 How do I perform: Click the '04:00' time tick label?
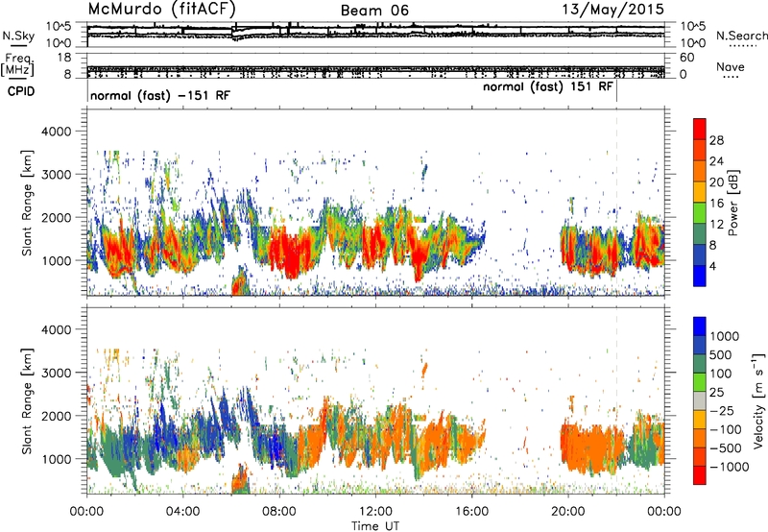click(182, 511)
